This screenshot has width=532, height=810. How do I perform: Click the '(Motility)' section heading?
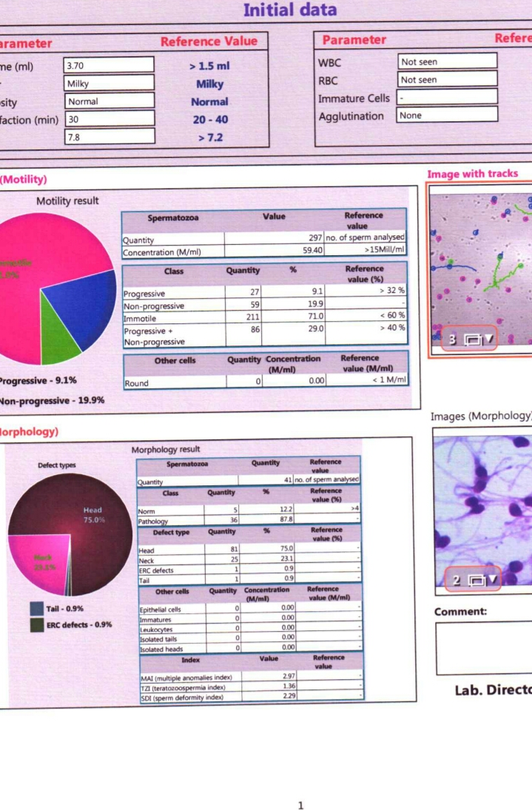coord(24,179)
